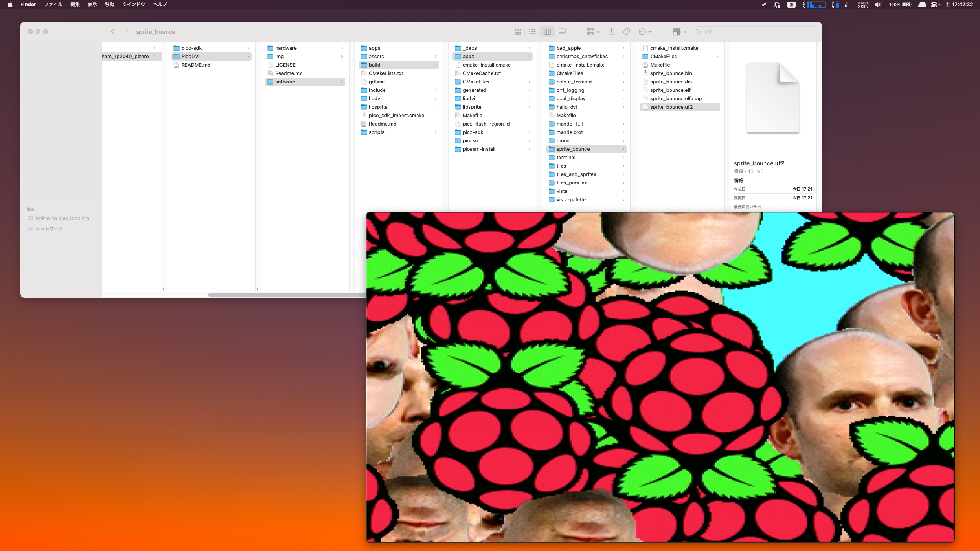Screen dimensions: 980x551
Task: Open the action ellipsis dropdown menu
Action: (x=645, y=32)
